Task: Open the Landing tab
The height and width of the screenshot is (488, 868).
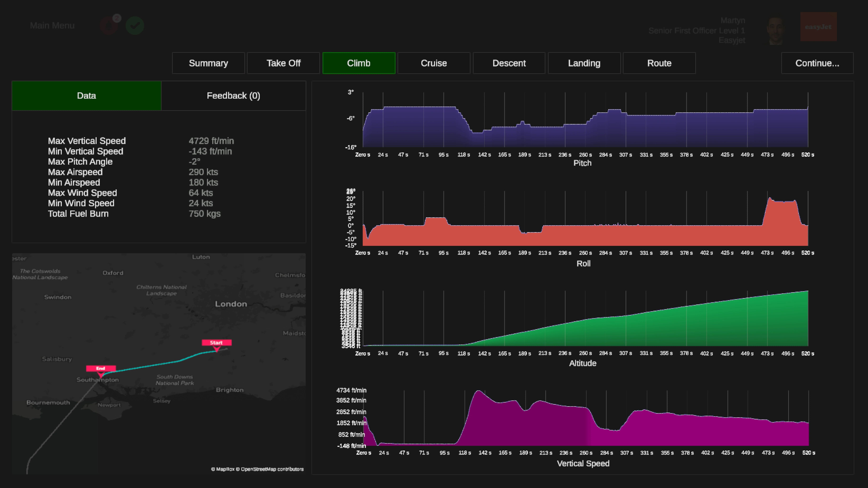Action: coord(584,63)
